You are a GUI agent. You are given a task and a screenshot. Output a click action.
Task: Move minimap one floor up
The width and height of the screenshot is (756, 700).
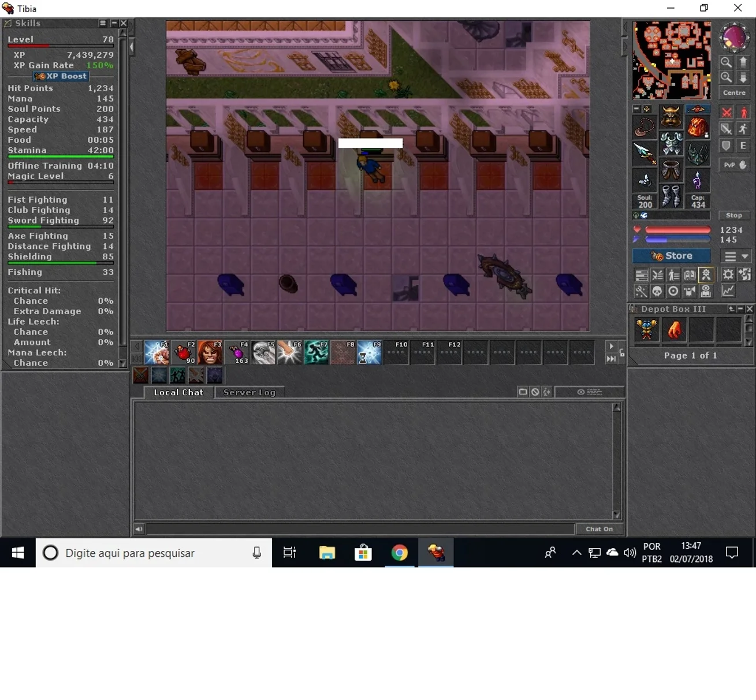[x=743, y=62]
